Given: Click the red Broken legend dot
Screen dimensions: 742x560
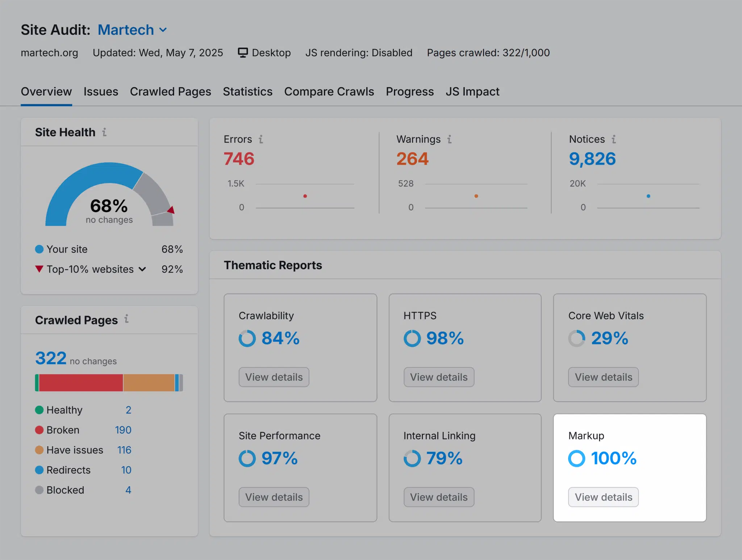Looking at the screenshot, I should coord(39,430).
